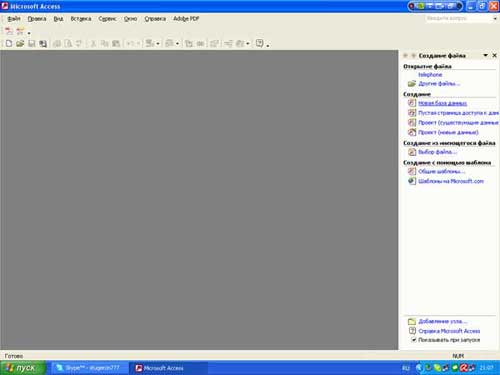The image size is (500, 375).
Task: Open the Справка menu
Action: 155,19
